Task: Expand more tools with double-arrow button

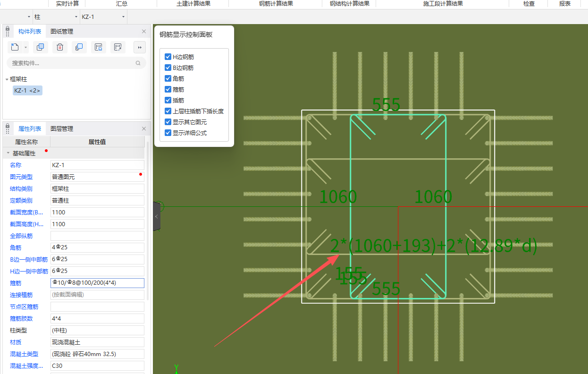Action: click(140, 47)
